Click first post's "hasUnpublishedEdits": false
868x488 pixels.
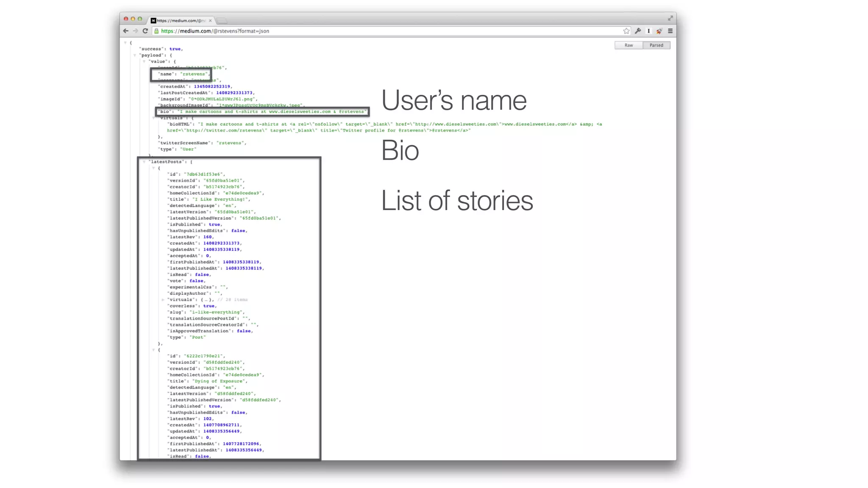pyautogui.click(x=207, y=231)
